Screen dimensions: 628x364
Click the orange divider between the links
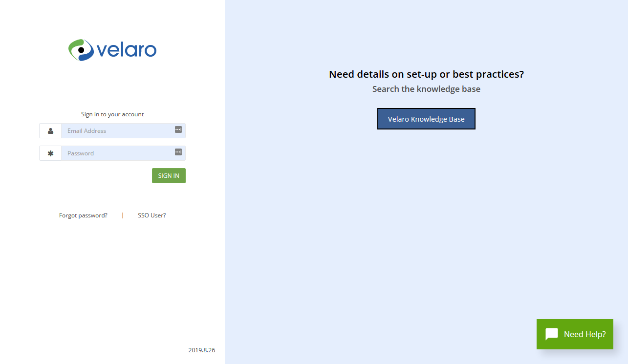pos(123,215)
